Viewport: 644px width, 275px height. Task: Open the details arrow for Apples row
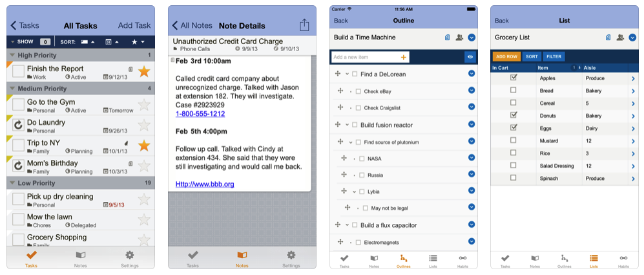click(x=633, y=79)
